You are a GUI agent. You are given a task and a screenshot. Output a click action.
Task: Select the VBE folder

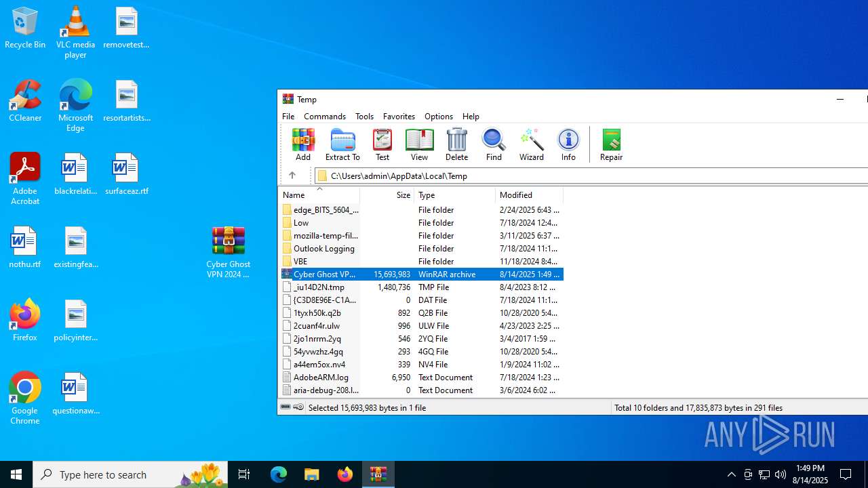[x=422, y=262]
